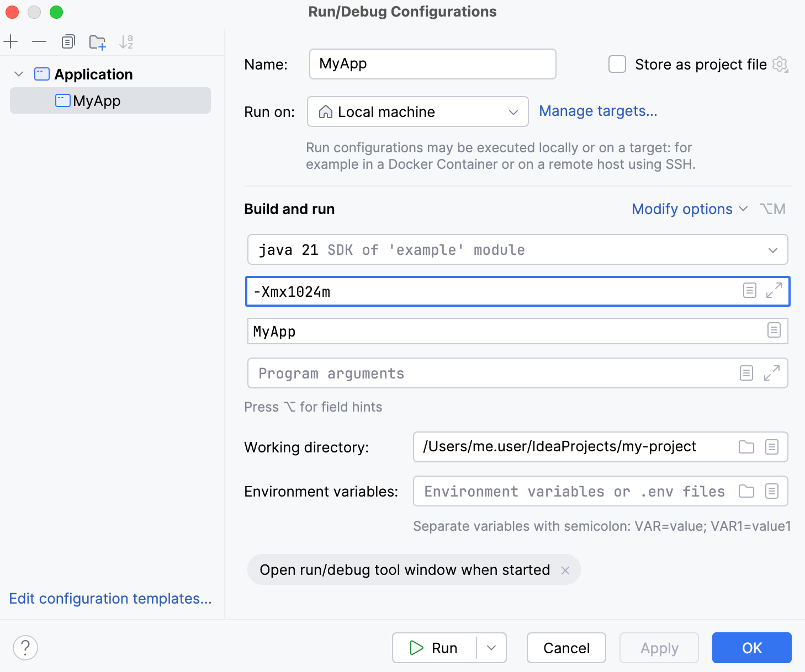This screenshot has width=805, height=672.
Task: Add a new run configuration
Action: click(x=11, y=41)
